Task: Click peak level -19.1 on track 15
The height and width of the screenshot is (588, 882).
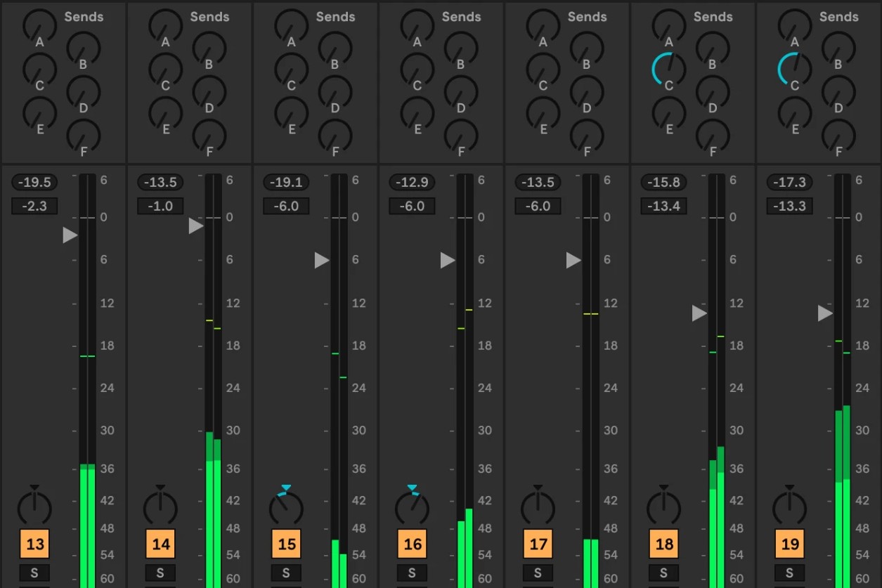Action: pyautogui.click(x=286, y=183)
